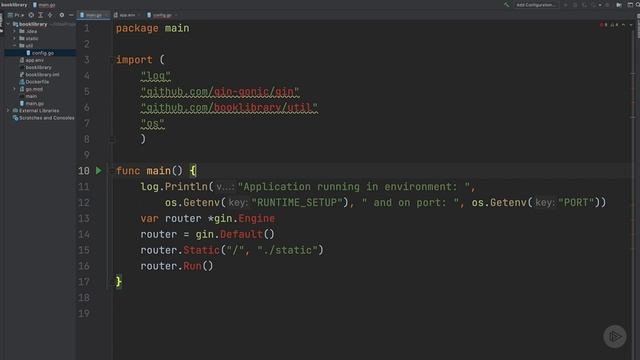
Task: Select booklibrary.iml in the project tree
Action: (39, 75)
